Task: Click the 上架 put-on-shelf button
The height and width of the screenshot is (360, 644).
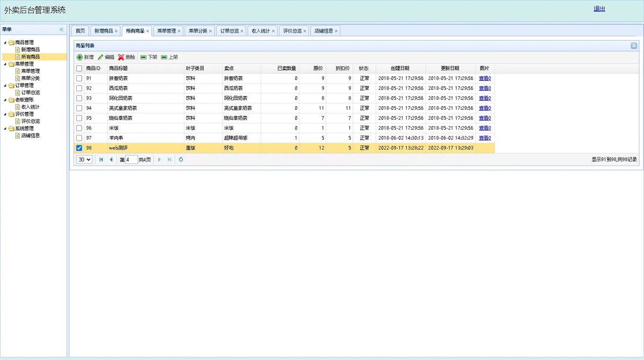Action: 170,57
